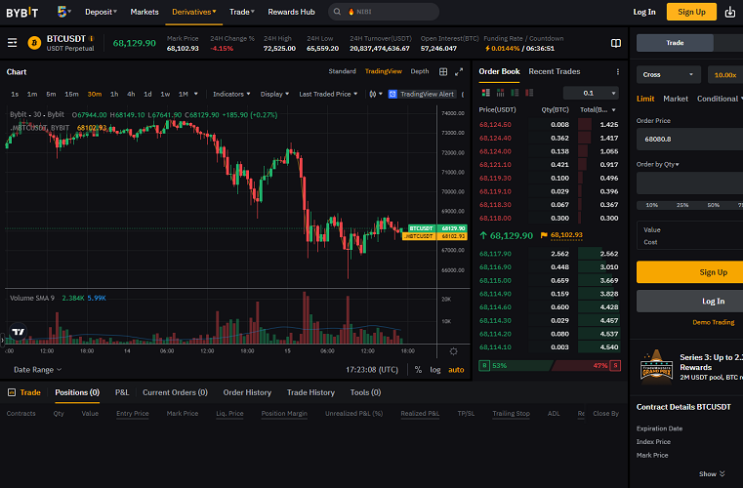Image resolution: width=743 pixels, height=488 pixels.
Task: Open chart settings gear icon
Action: [x=453, y=352]
